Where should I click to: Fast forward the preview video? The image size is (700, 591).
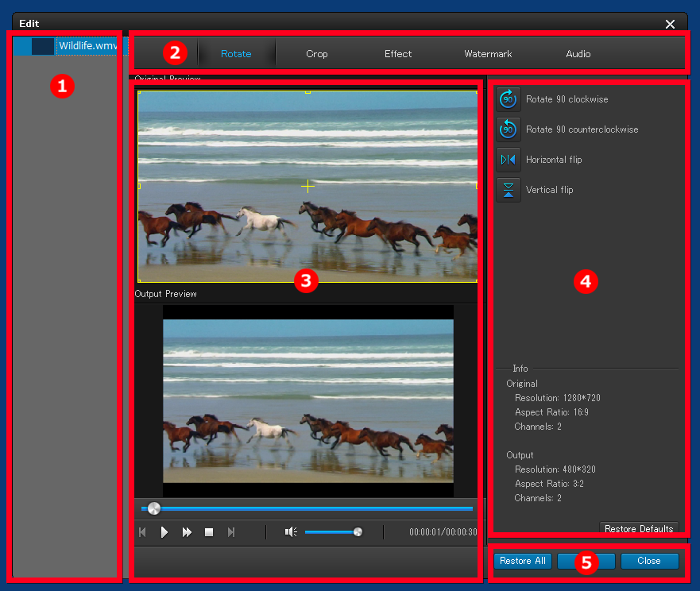[187, 532]
